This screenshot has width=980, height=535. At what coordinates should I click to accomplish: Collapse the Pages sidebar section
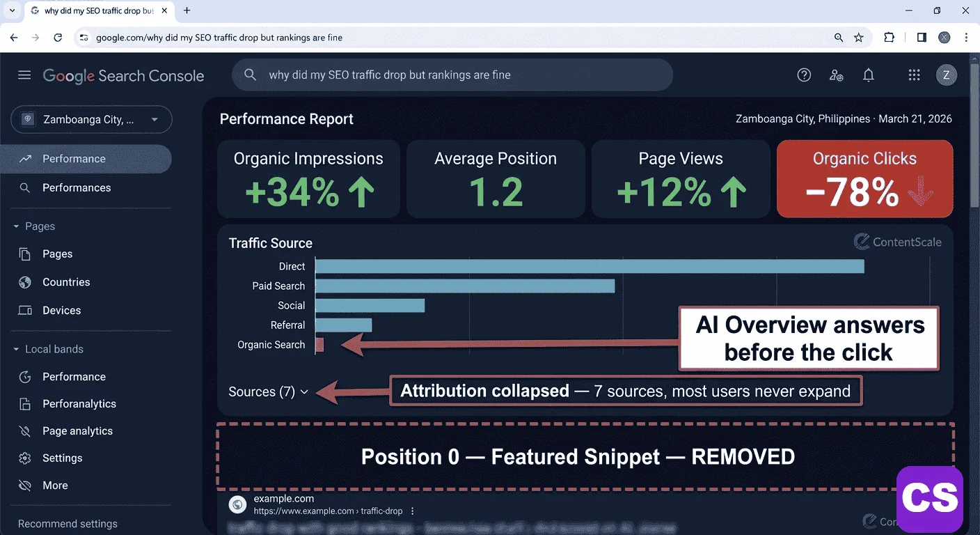click(x=15, y=226)
